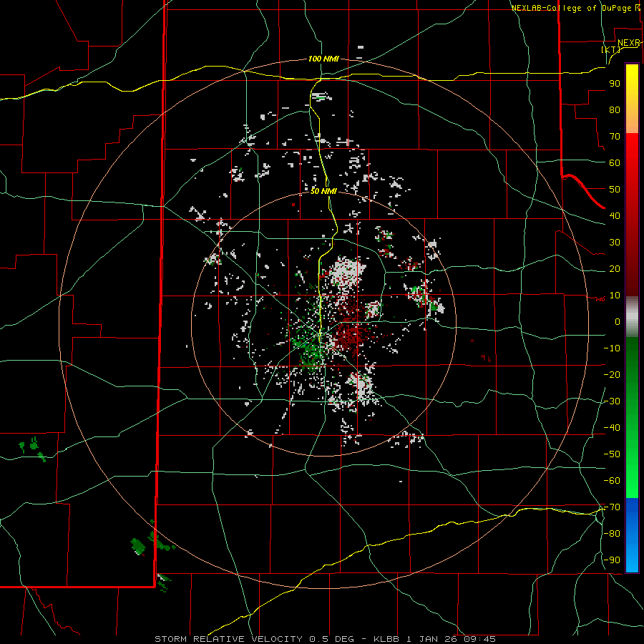
Task: Click the NEXR label near the legend
Action: (629, 43)
